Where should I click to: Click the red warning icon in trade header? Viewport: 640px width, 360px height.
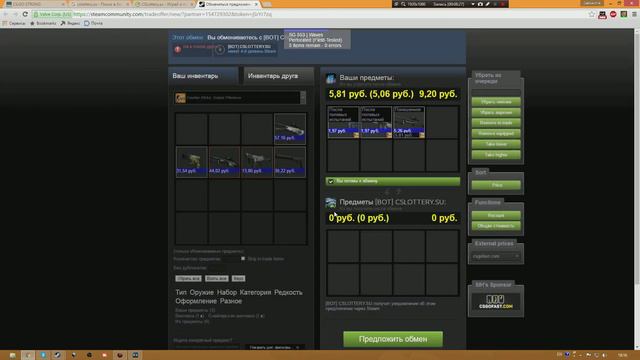coord(178,49)
